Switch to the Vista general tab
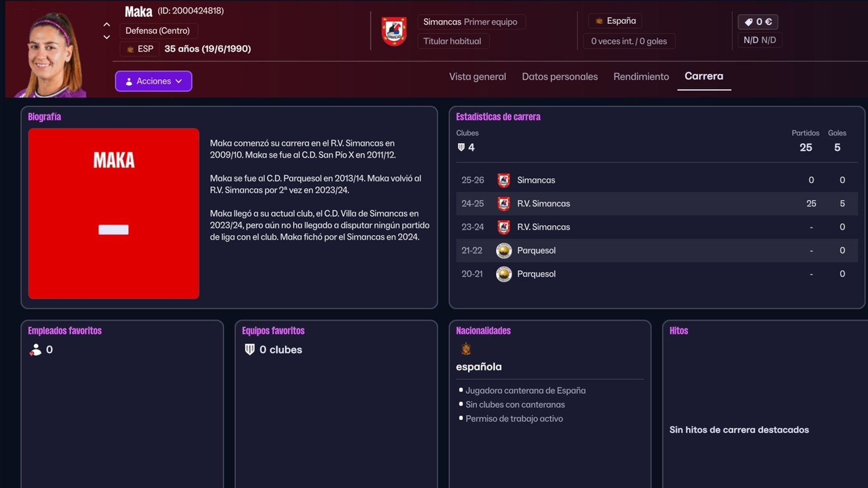868x488 pixels. coord(477,76)
